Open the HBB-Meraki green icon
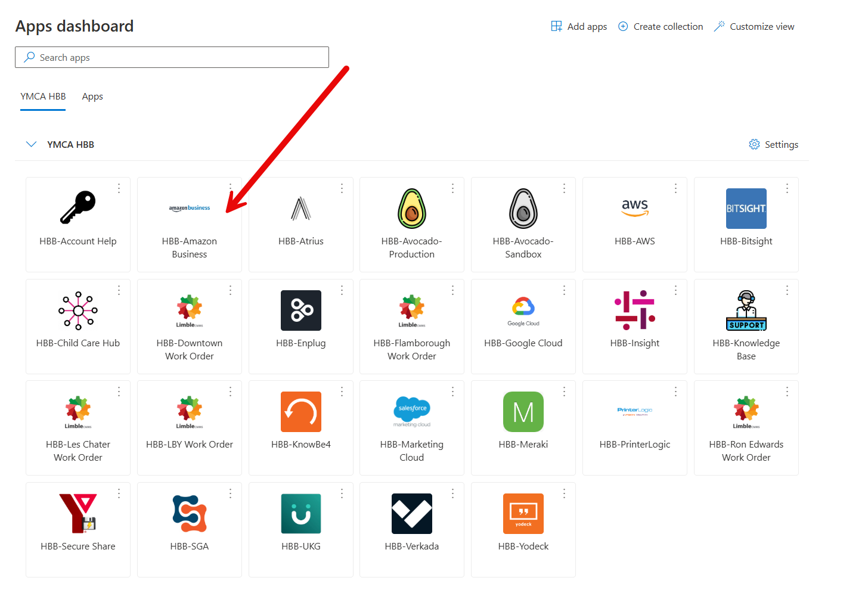Viewport: 868px width, 590px height. click(x=523, y=412)
